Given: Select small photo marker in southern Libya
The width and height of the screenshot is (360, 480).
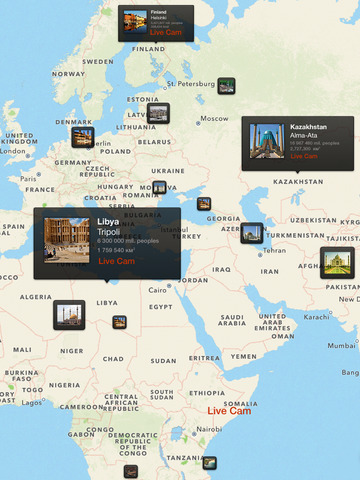Looking at the screenshot, I should point(119,322).
